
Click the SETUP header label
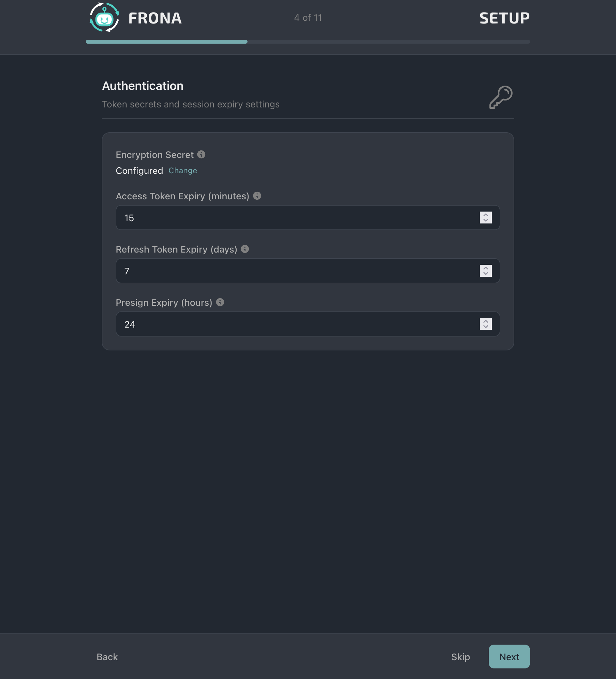coord(504,18)
